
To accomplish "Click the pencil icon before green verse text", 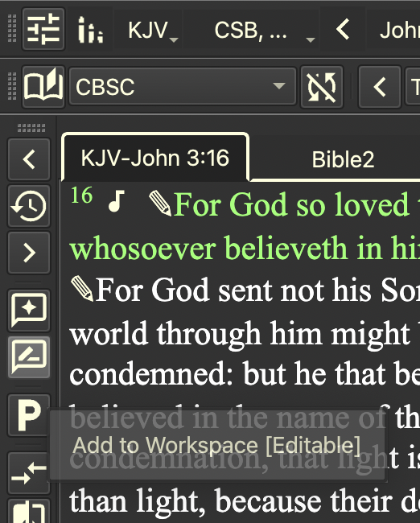I will [160, 203].
